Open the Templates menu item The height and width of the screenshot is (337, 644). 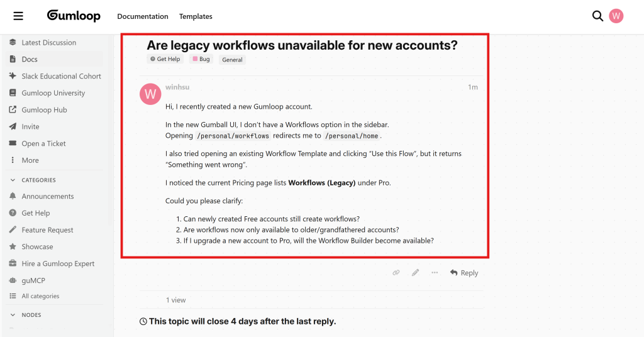pos(196,16)
